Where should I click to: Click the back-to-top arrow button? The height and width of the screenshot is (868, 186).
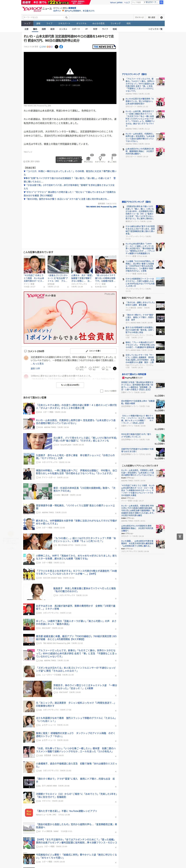click(x=180, y=536)
